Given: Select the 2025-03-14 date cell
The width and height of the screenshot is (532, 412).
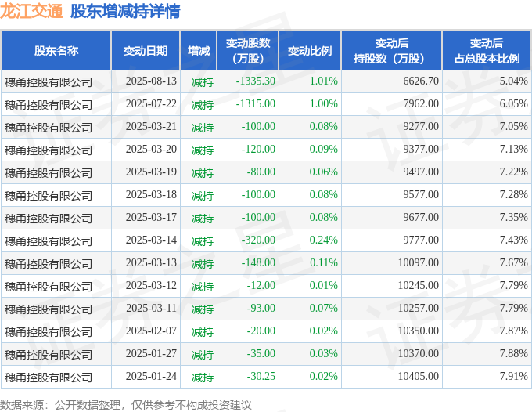Looking at the screenshot, I should pyautogui.click(x=151, y=240).
